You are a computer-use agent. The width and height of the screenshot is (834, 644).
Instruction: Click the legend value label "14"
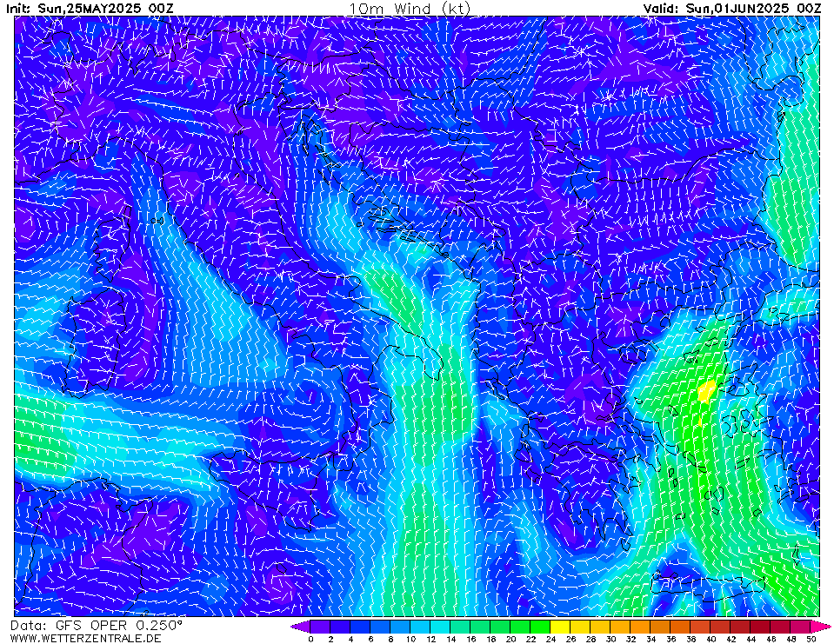click(x=450, y=639)
